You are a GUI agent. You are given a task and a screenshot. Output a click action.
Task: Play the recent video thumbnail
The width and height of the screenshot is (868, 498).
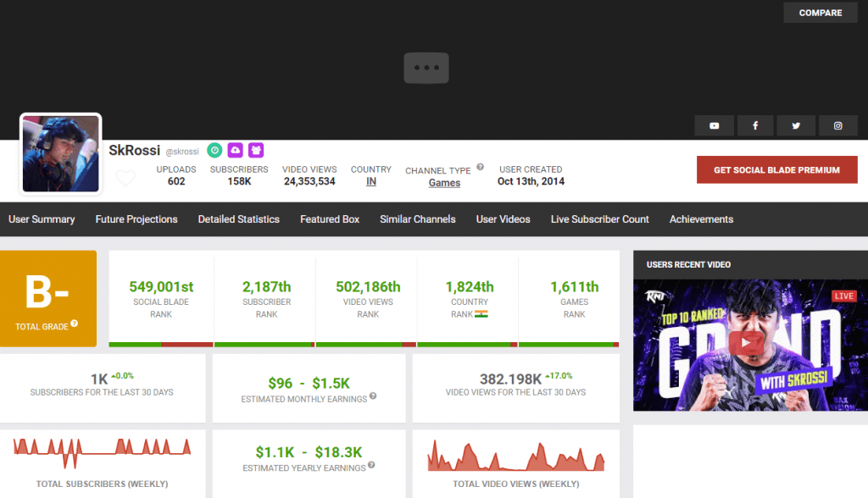pyautogui.click(x=749, y=345)
